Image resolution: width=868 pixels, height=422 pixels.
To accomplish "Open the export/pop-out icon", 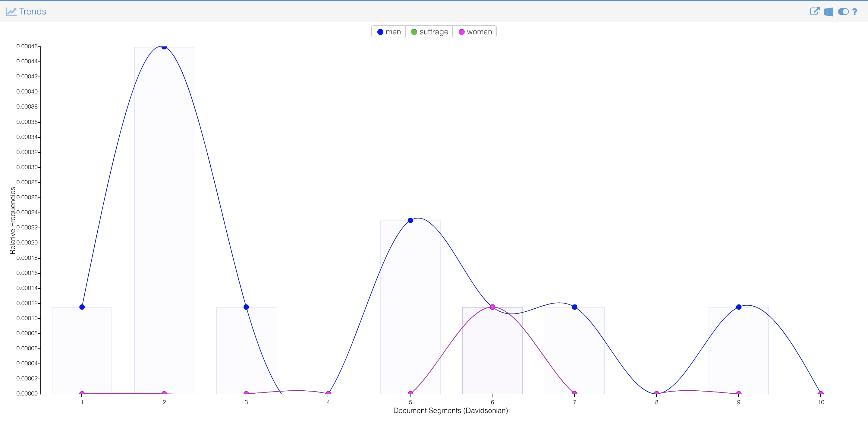I will point(814,11).
